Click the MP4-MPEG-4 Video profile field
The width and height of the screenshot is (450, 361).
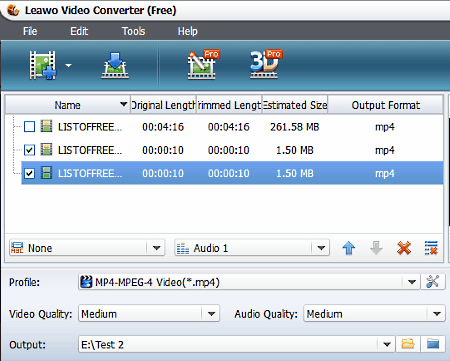(249, 282)
